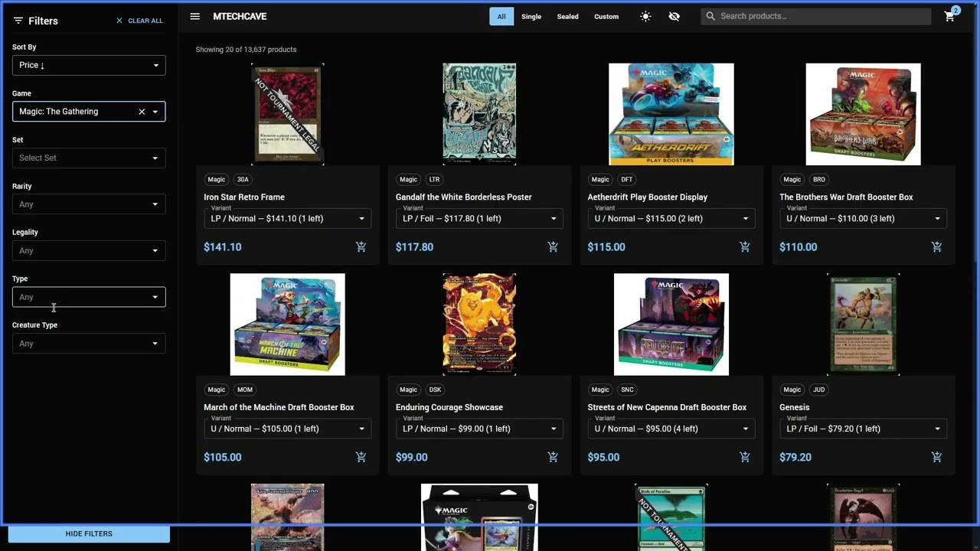The image size is (980, 551).
Task: Select the Sealed product filter tab
Action: 567,16
